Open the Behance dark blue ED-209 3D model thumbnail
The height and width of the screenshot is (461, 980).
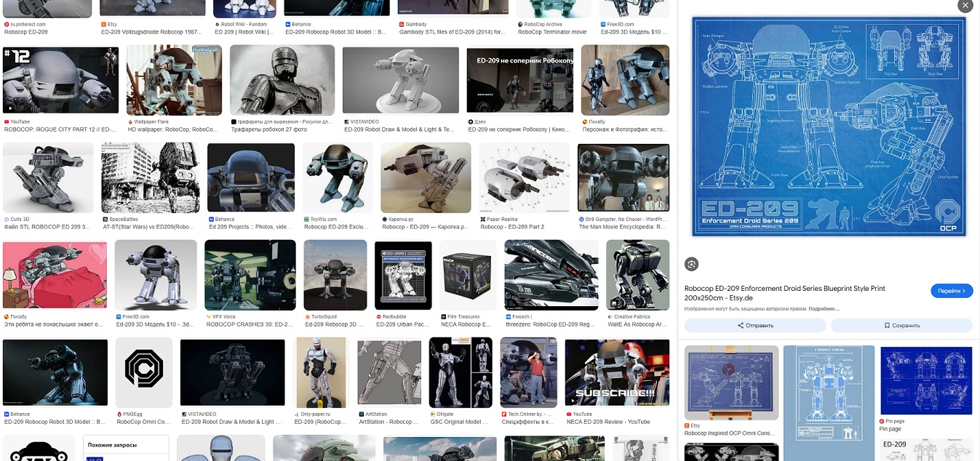(x=55, y=373)
